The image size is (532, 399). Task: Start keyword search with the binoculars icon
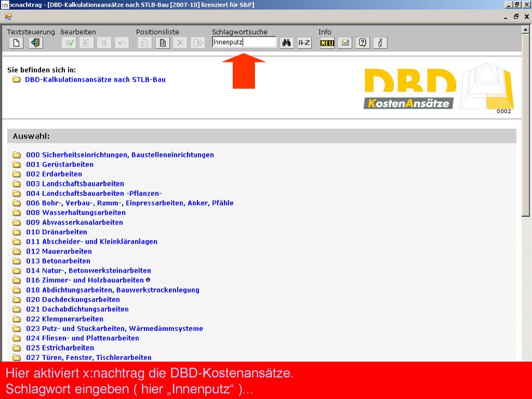click(287, 43)
